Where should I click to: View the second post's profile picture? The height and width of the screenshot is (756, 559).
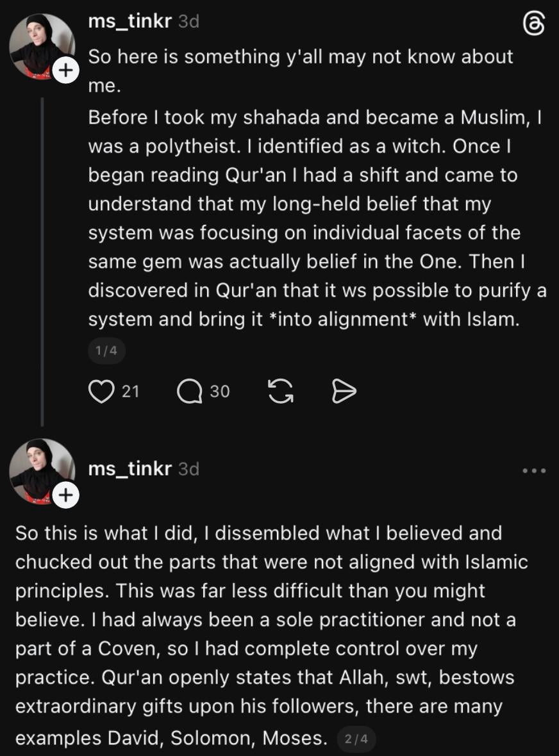click(x=42, y=471)
